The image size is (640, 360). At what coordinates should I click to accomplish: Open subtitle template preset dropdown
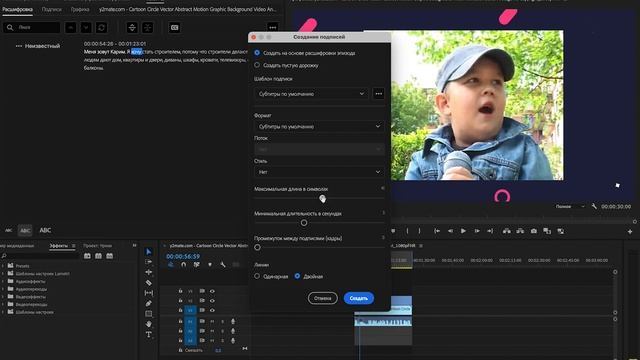(x=311, y=94)
